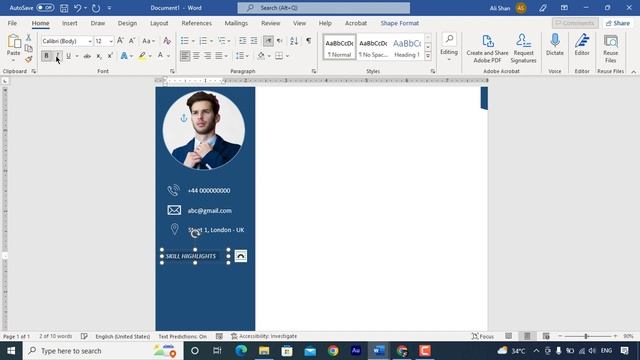Decrease font size with the shrink button
640x360 pixels.
(x=131, y=41)
